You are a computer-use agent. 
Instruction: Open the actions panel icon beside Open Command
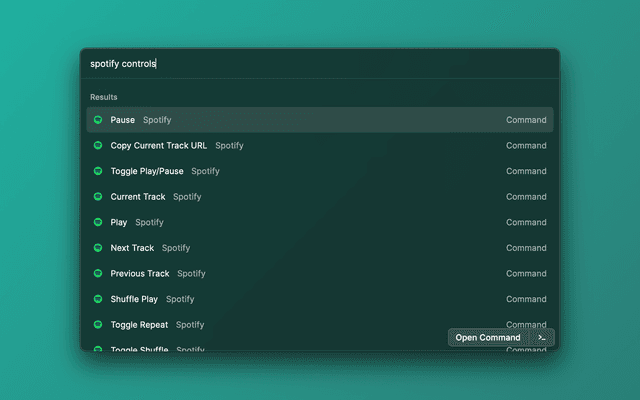click(542, 337)
